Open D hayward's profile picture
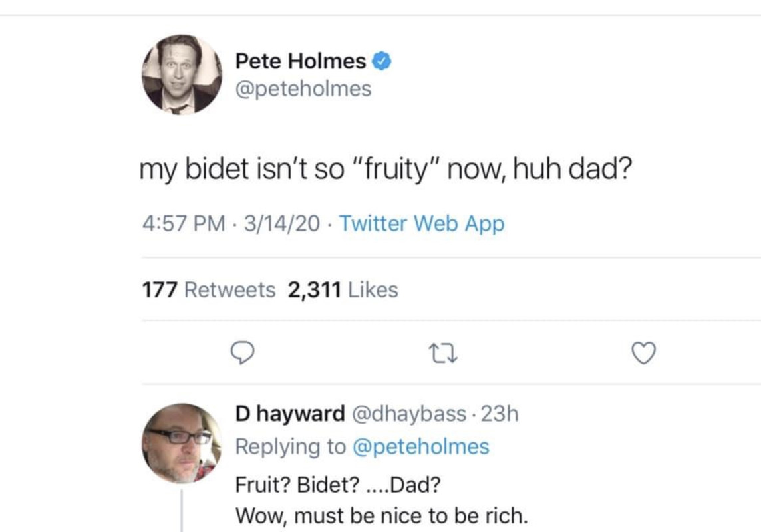The height and width of the screenshot is (532, 761). point(182,443)
